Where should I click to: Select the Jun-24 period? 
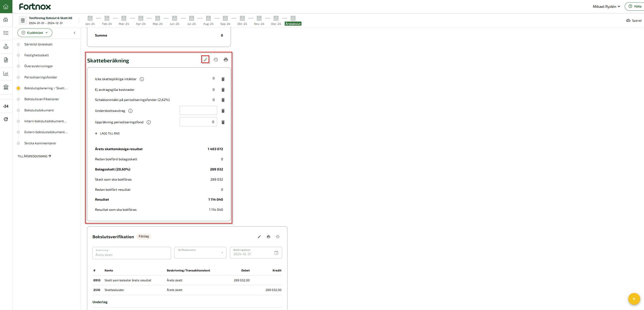[x=175, y=21]
